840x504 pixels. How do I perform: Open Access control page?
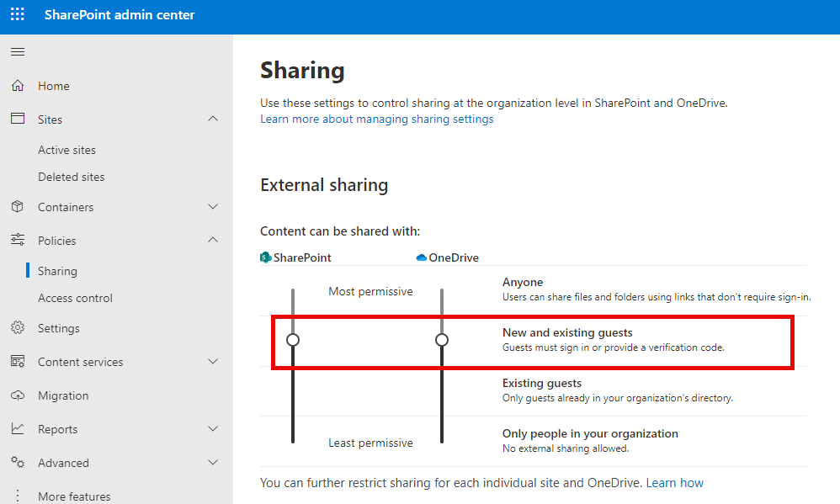[75, 298]
